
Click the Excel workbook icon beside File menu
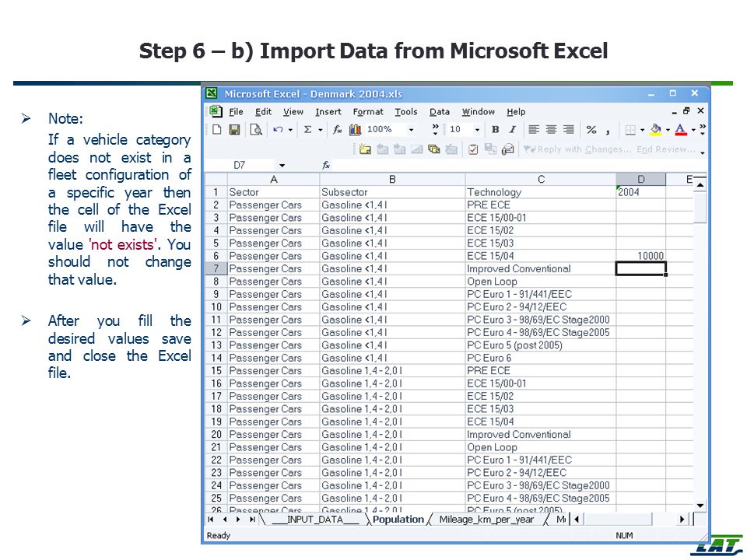(216, 111)
